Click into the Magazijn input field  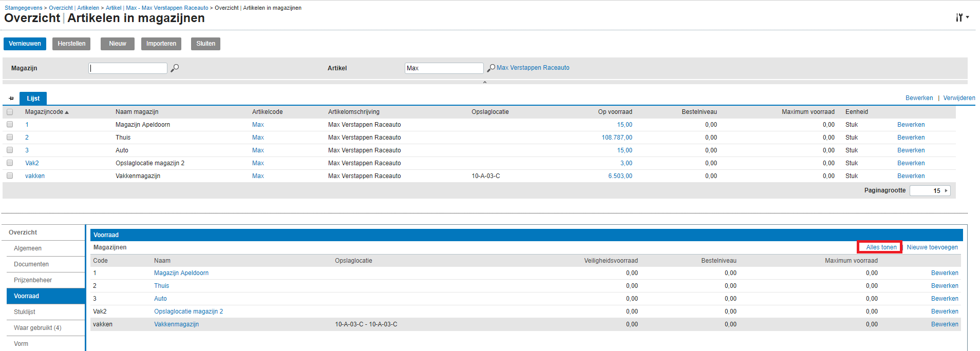[x=128, y=68]
